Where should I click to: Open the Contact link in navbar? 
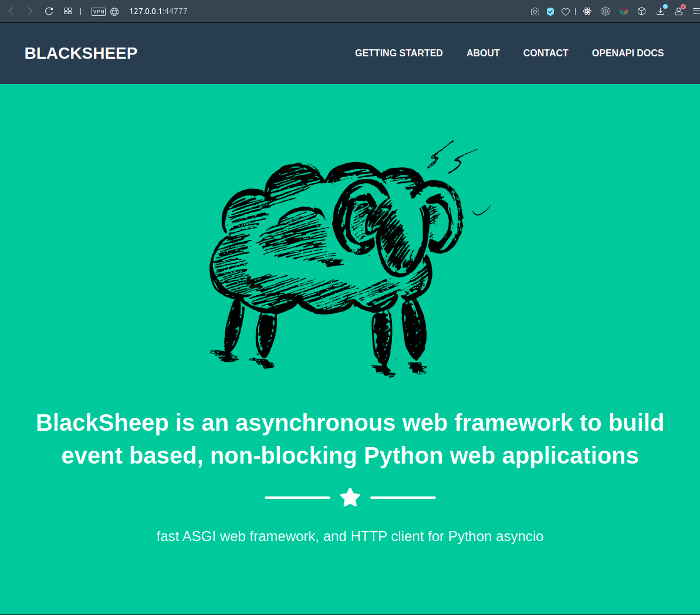coord(546,53)
